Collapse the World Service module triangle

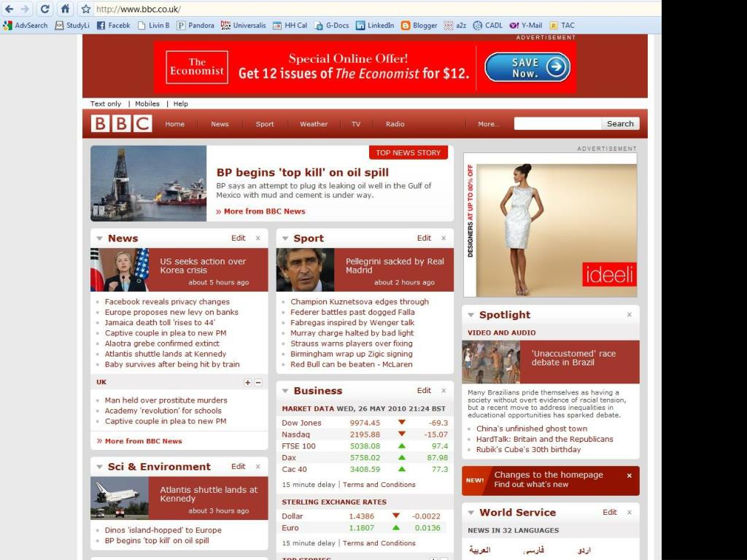click(x=471, y=513)
